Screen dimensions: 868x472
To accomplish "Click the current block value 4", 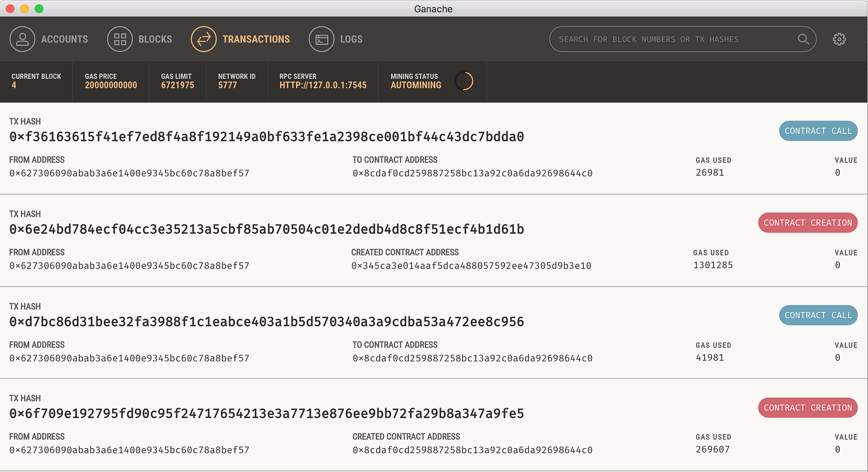I will pos(14,85).
